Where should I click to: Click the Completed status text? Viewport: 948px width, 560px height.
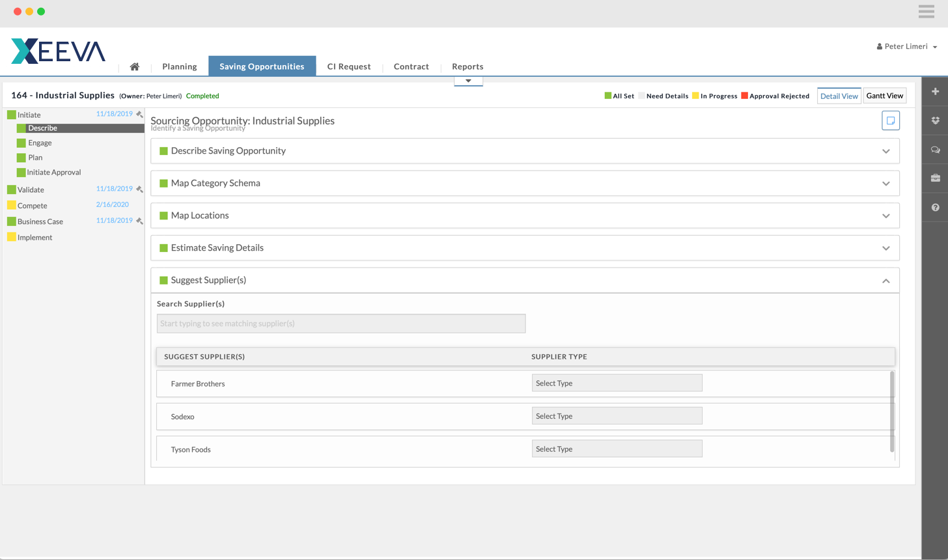point(202,96)
